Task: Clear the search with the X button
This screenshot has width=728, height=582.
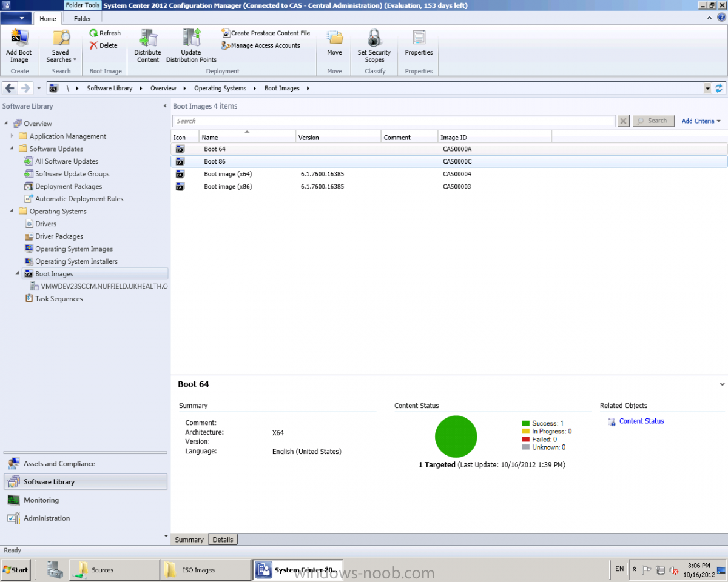Action: point(623,121)
